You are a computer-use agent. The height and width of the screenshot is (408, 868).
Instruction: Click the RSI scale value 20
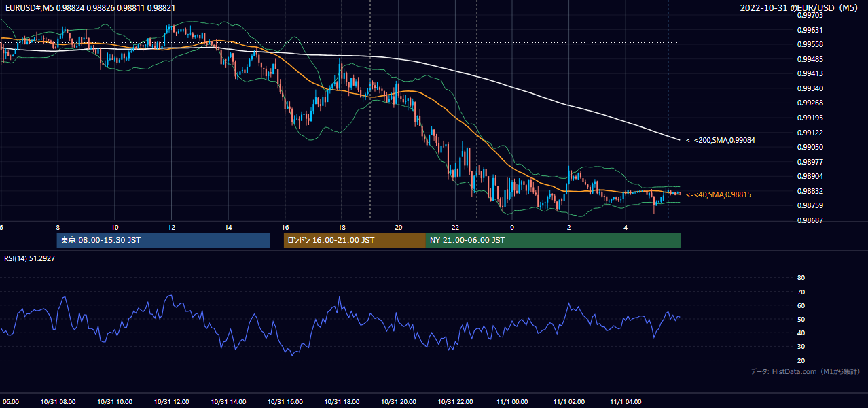point(801,360)
